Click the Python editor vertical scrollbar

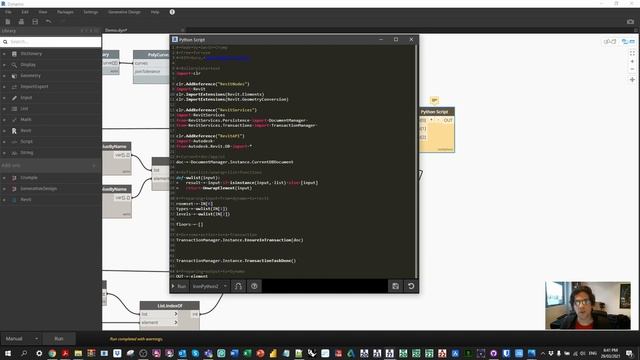pos(416,161)
